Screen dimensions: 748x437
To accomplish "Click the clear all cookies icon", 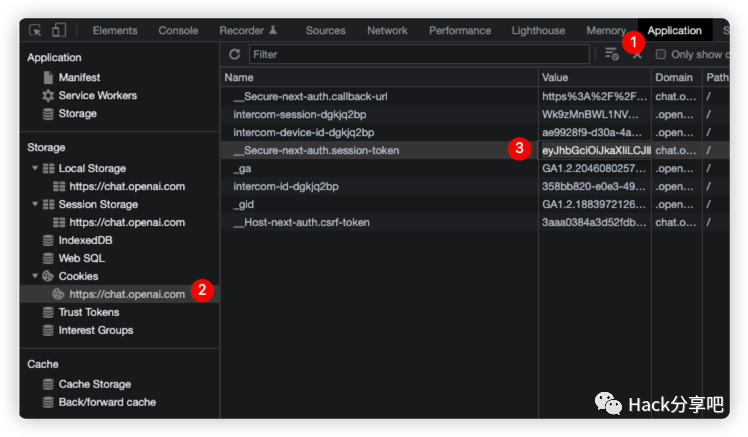I will 612,54.
